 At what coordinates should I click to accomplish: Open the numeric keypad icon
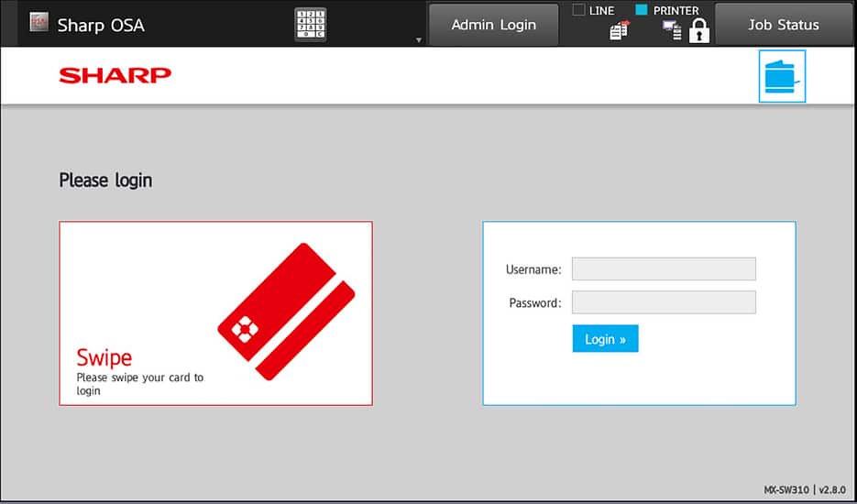310,25
